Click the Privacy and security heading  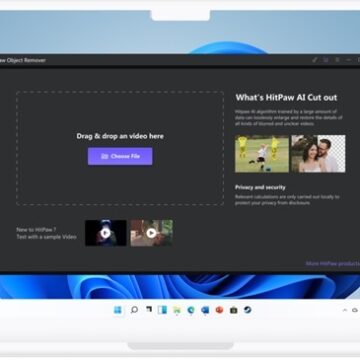[x=260, y=187]
